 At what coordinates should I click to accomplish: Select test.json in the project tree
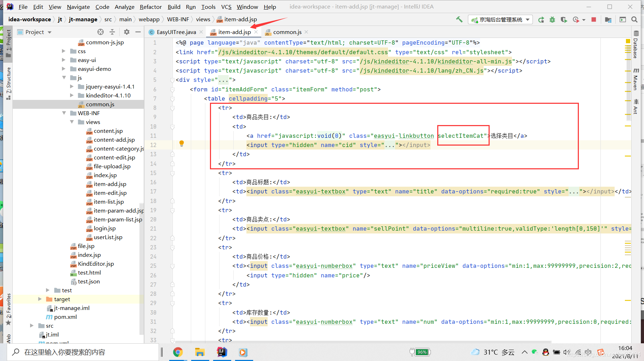89,281
